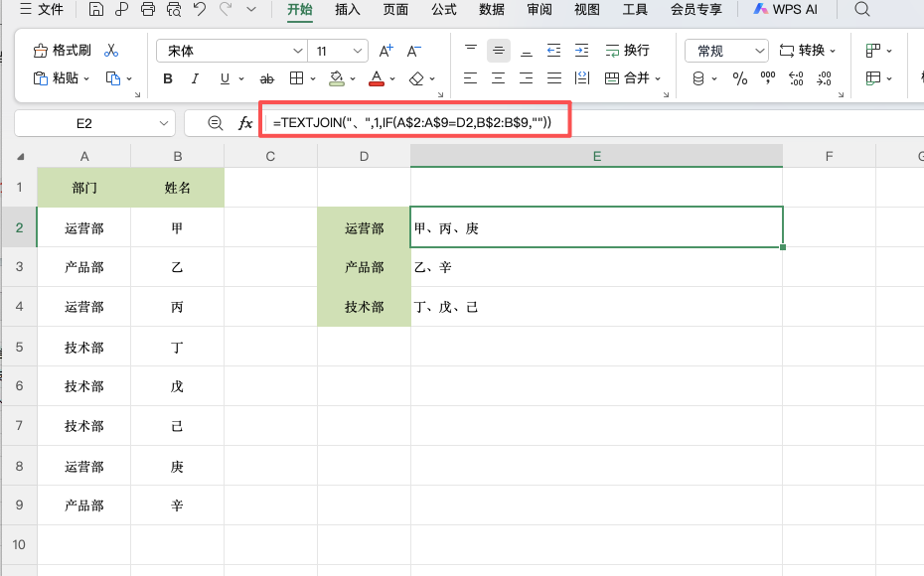The height and width of the screenshot is (576, 924).
Task: Click the currency format icon
Action: pos(698,78)
